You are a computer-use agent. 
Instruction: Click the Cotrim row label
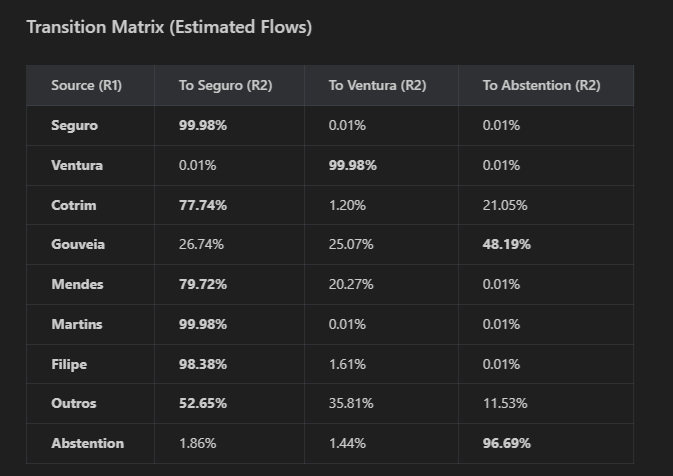pos(73,205)
